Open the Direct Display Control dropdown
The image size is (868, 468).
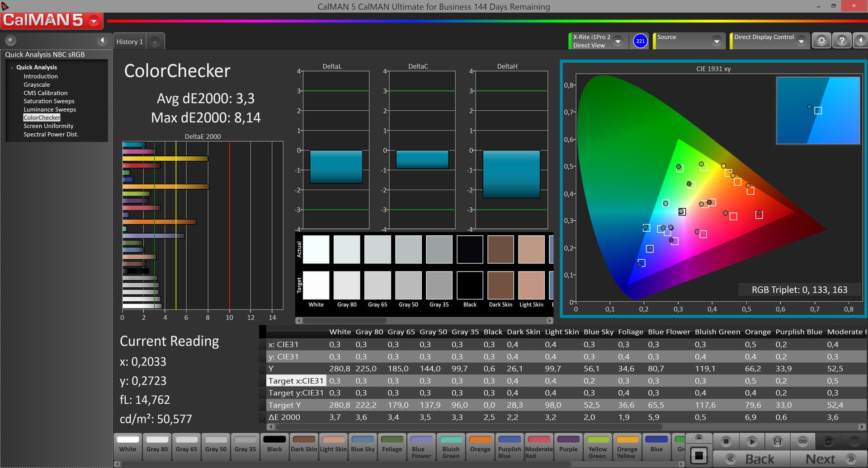[x=801, y=41]
